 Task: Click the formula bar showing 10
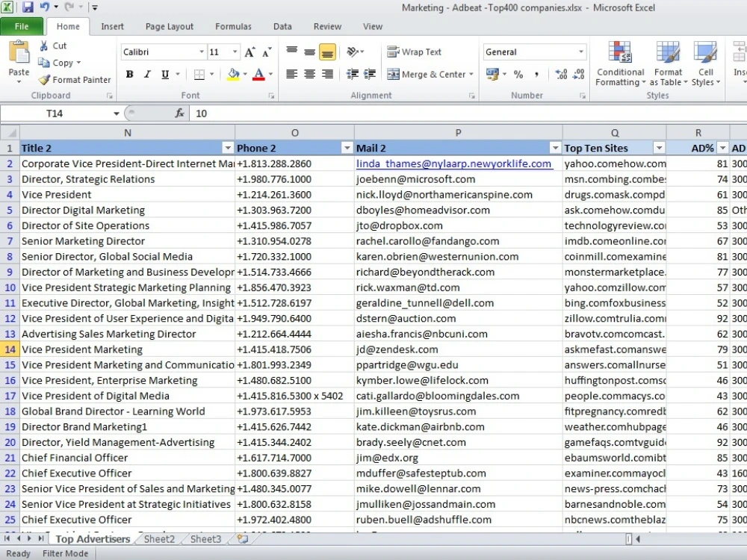coord(467,113)
